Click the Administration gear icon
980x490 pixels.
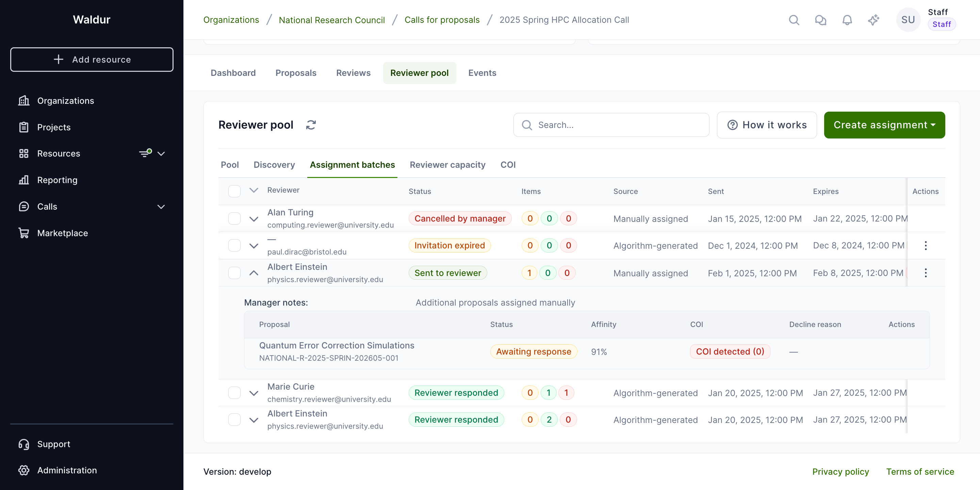click(23, 470)
